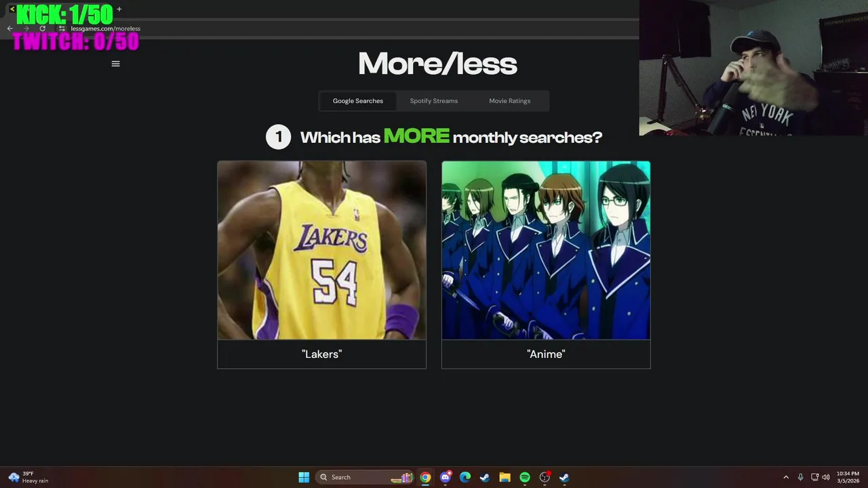Image resolution: width=868 pixels, height=488 pixels.
Task: Switch to the Spotify Streams tab
Action: point(434,101)
